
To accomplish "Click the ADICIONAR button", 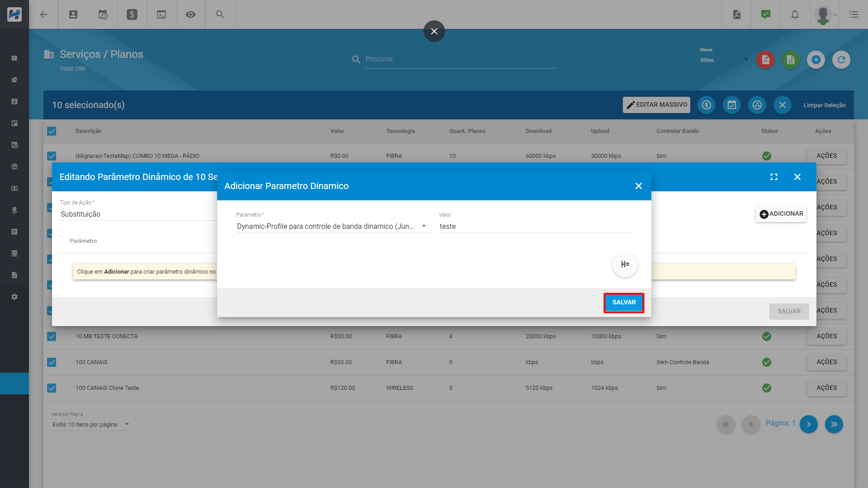I will pyautogui.click(x=781, y=214).
